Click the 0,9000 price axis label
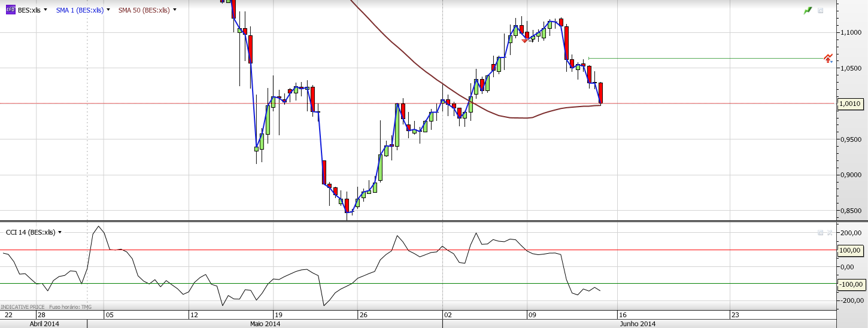This screenshot has height=328, width=868. [851, 175]
